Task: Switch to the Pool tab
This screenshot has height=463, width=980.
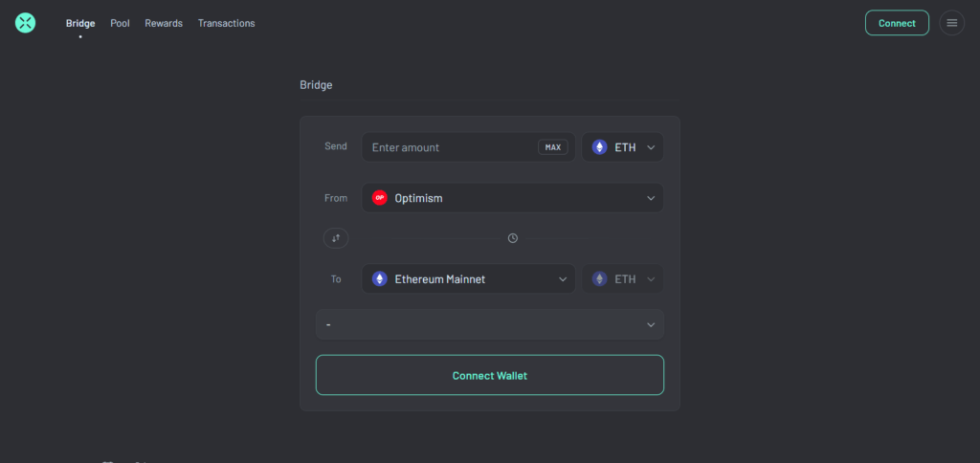Action: click(x=120, y=23)
